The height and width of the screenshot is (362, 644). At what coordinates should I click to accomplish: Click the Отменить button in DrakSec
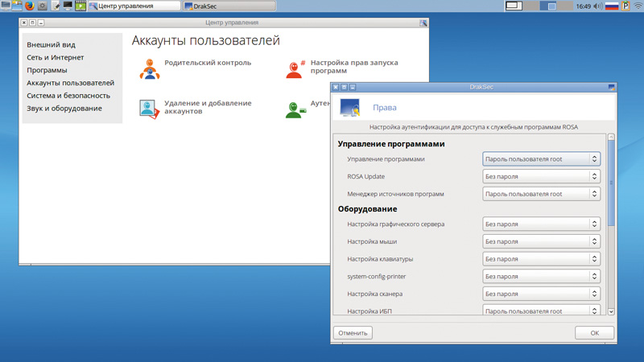[353, 333]
